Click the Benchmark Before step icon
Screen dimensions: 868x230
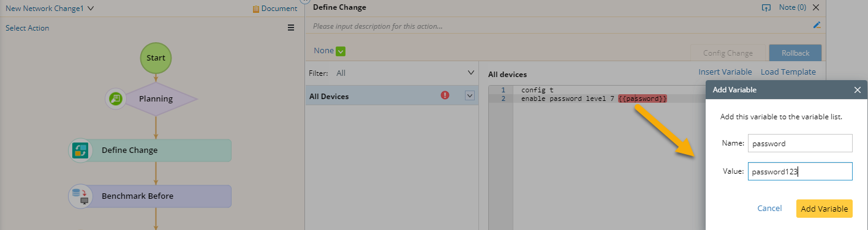[80, 196]
